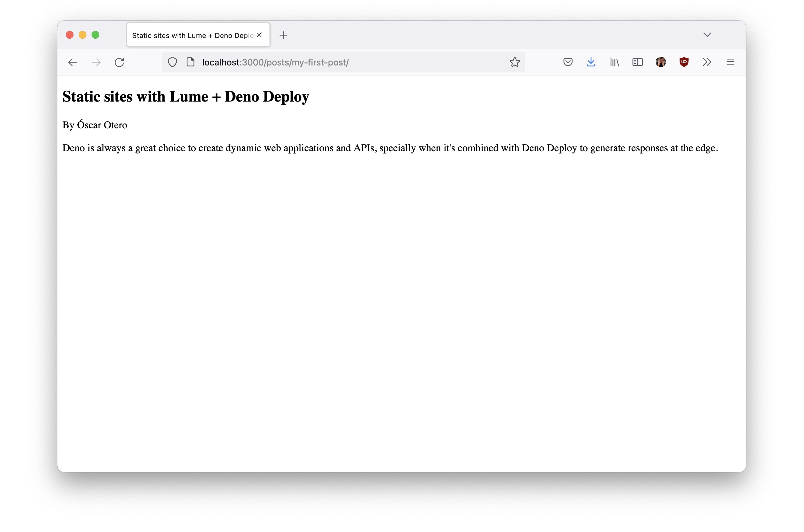Select the Static sites with Lume tab

click(x=192, y=35)
